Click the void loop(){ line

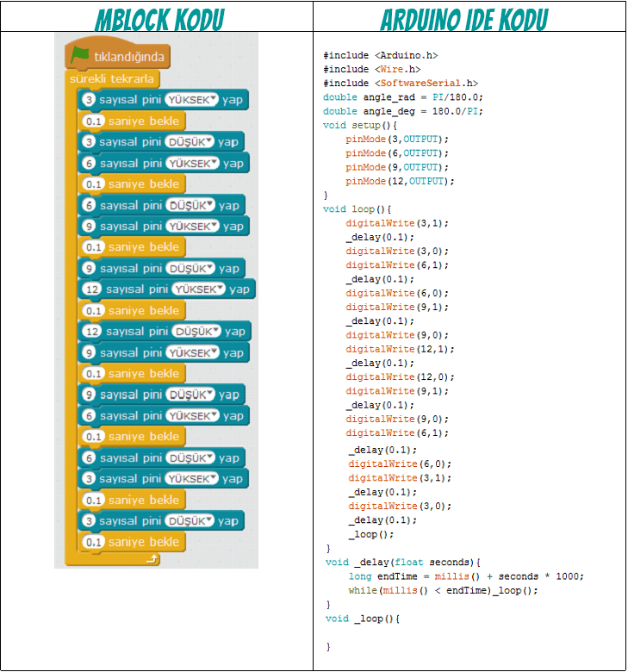(358, 209)
